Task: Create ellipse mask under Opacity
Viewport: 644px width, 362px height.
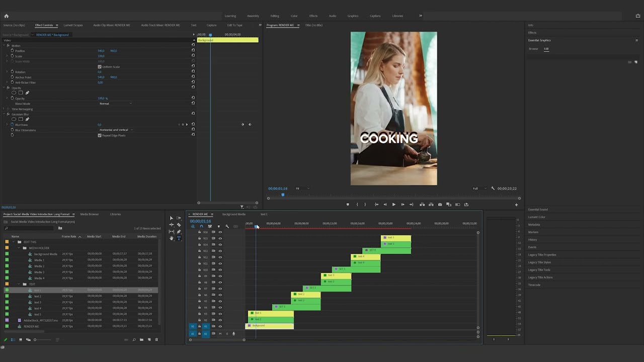Action: [14, 93]
